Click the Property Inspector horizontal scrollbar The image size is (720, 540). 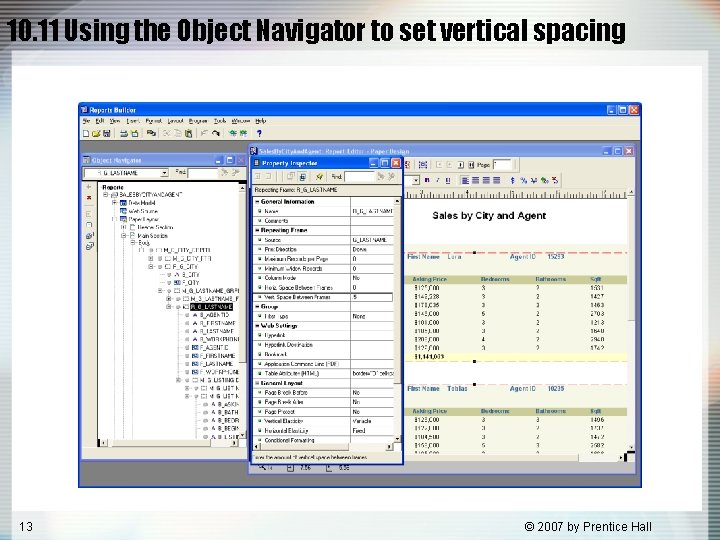click(321, 447)
